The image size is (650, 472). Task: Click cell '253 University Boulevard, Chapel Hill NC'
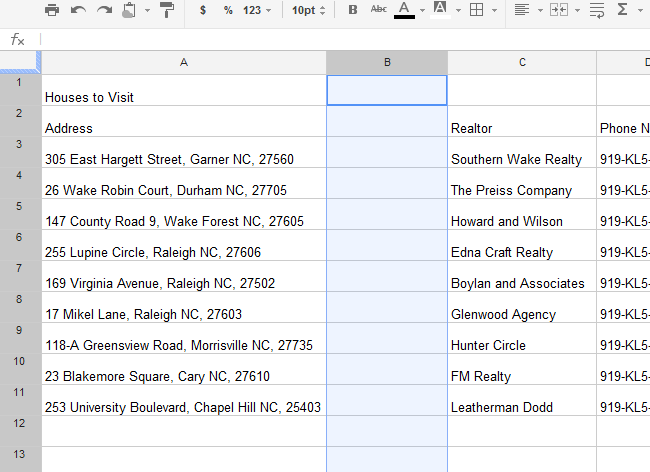tap(184, 401)
